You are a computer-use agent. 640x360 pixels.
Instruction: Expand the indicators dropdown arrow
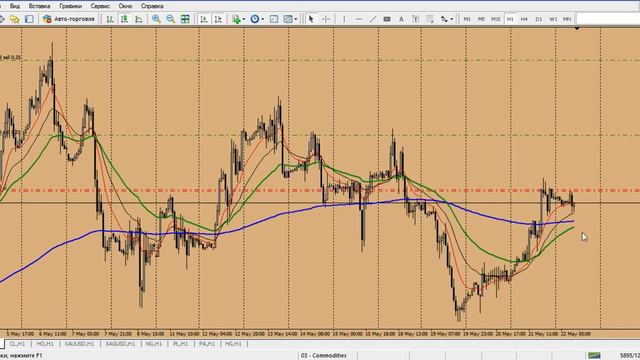tap(244, 19)
